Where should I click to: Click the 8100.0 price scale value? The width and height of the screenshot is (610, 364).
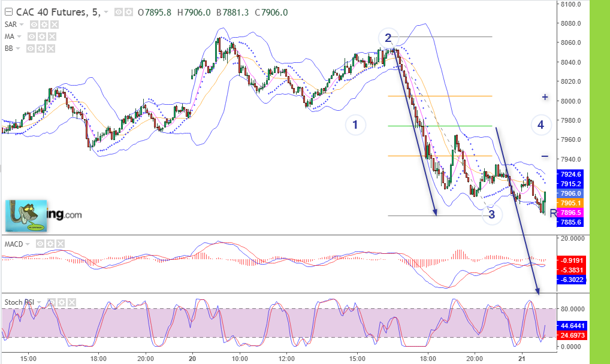(x=570, y=4)
